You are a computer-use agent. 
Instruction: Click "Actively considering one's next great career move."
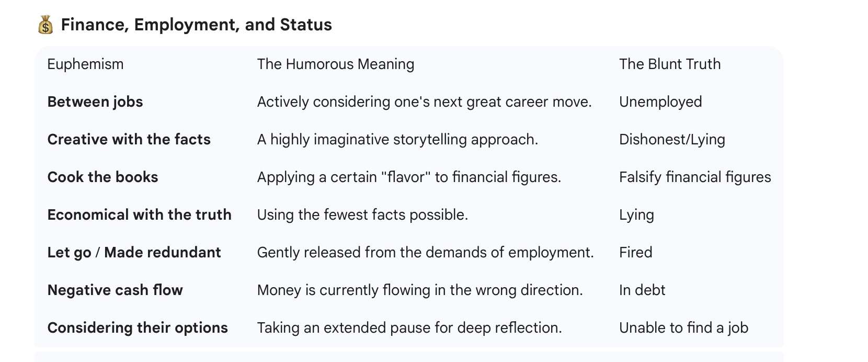(424, 102)
